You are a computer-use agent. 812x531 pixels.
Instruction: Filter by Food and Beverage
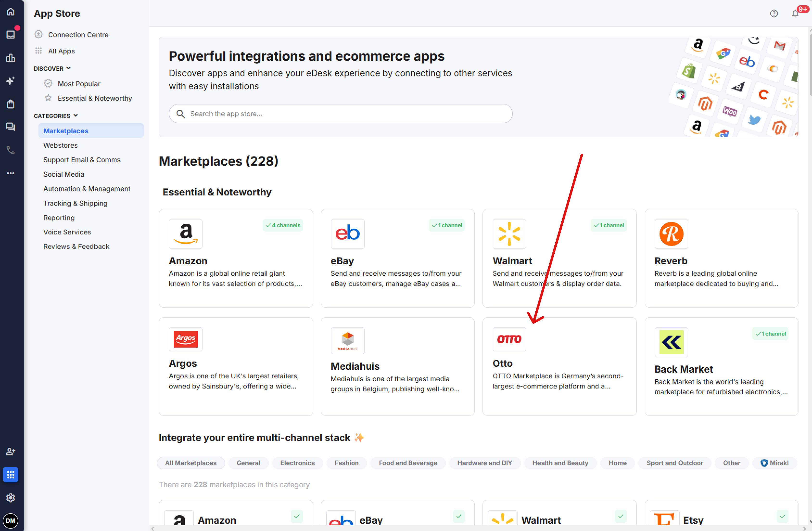click(x=408, y=463)
